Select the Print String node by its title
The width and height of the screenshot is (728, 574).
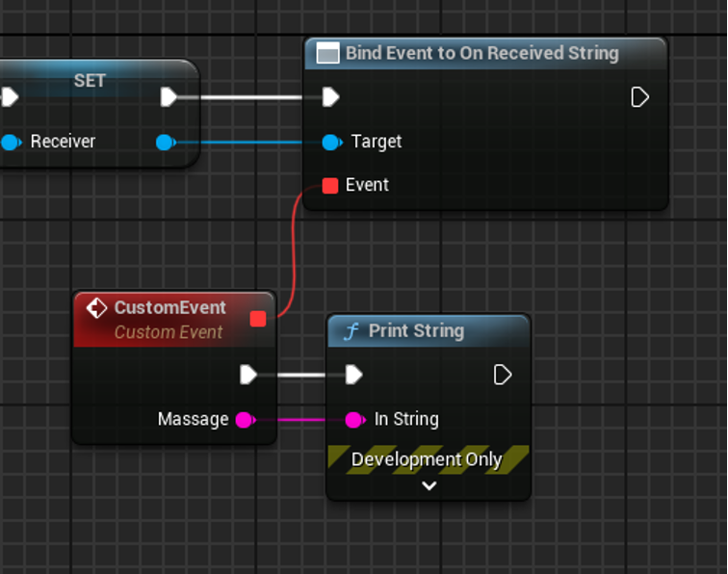pyautogui.click(x=416, y=331)
